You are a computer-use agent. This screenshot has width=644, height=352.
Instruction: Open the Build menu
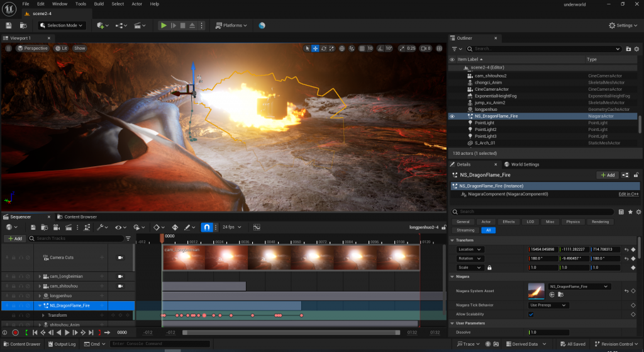point(99,4)
